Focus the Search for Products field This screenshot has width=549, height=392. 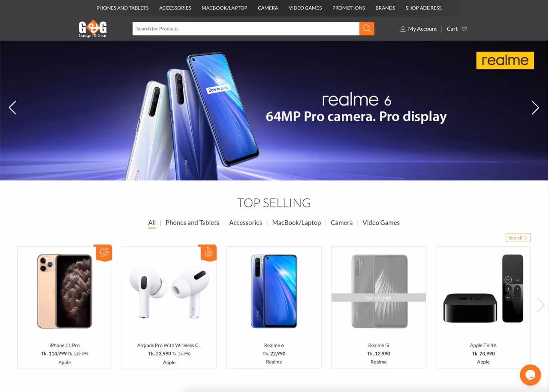coord(246,29)
